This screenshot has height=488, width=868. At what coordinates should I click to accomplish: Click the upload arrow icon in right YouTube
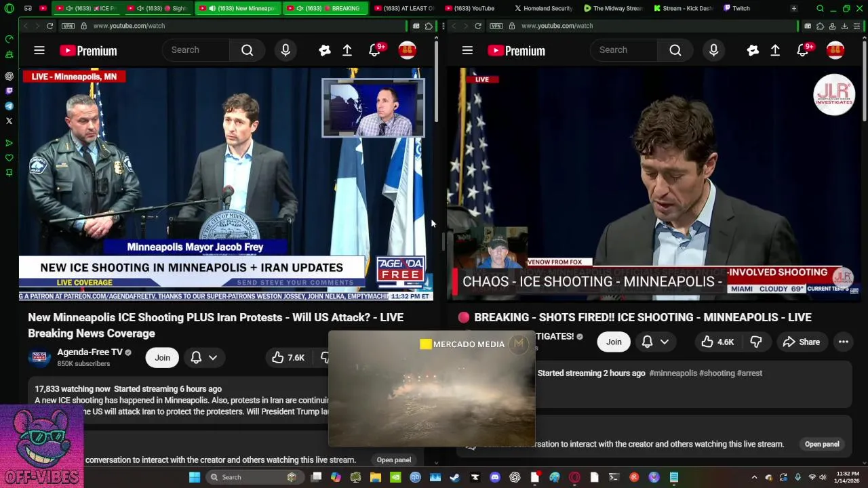[x=775, y=50]
